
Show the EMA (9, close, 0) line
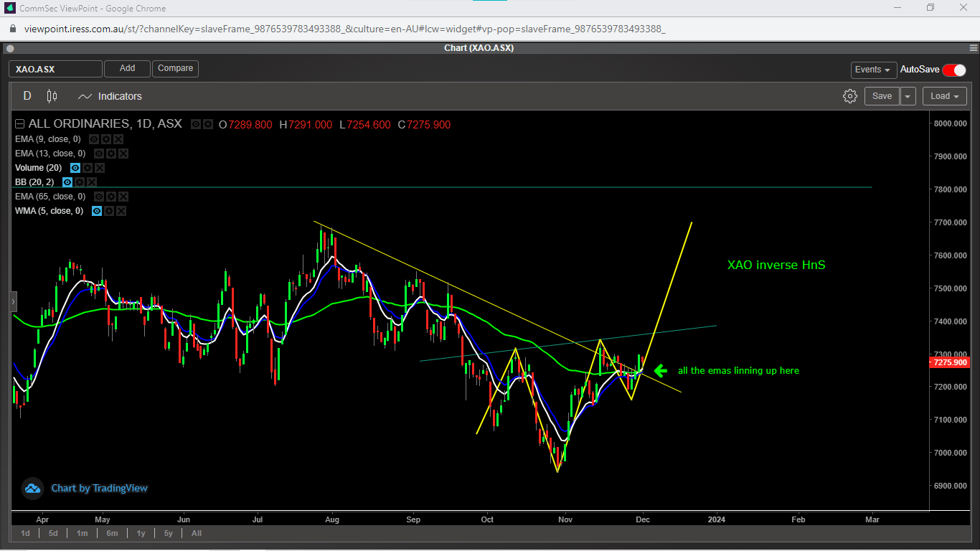click(x=94, y=139)
